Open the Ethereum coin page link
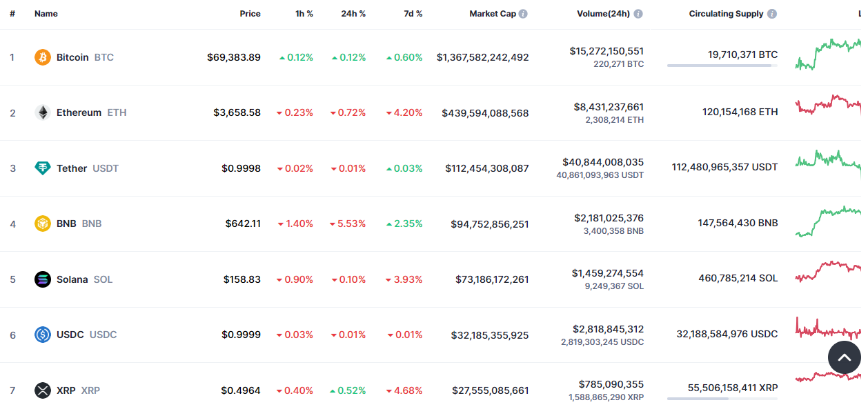868x407 pixels. (x=92, y=112)
